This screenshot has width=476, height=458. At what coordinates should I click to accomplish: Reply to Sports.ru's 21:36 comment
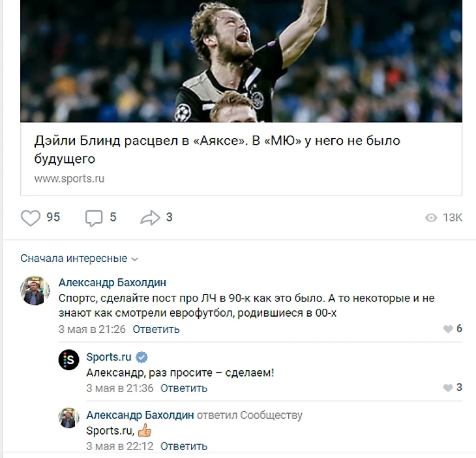184,388
